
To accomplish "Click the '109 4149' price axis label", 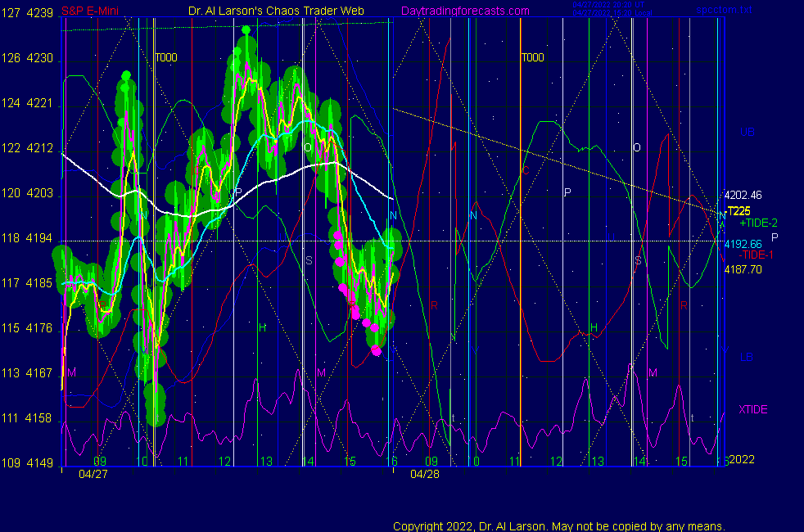I will click(27, 463).
